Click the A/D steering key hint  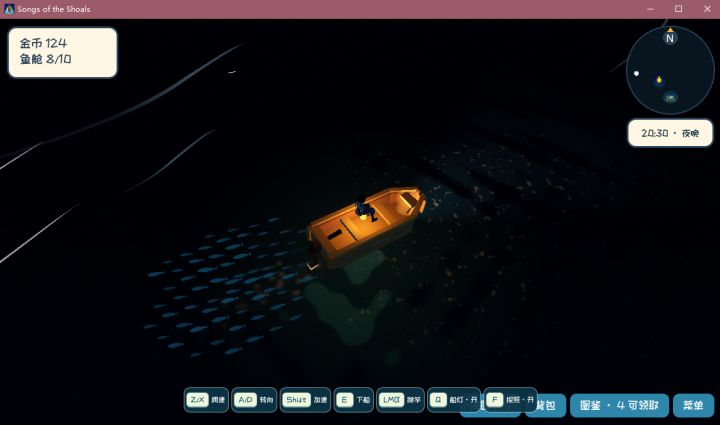(x=254, y=400)
